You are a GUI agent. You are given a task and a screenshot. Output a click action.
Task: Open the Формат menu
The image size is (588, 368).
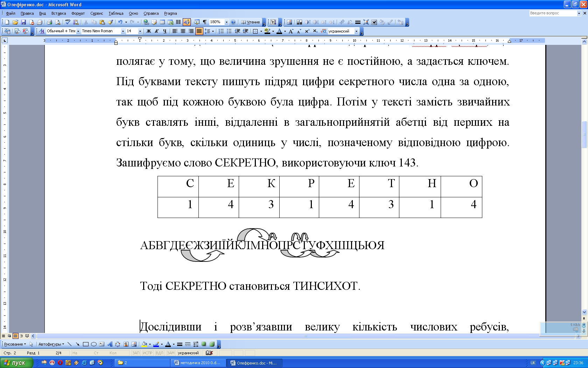pos(78,13)
